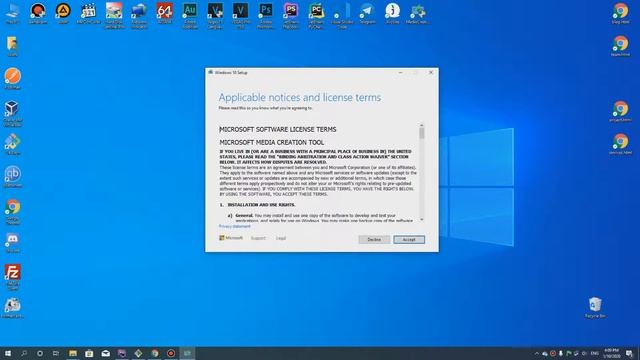Screen dimensions: 640x360
Task: Open the Action Center notifications icon
Action: pyautogui.click(x=629, y=353)
